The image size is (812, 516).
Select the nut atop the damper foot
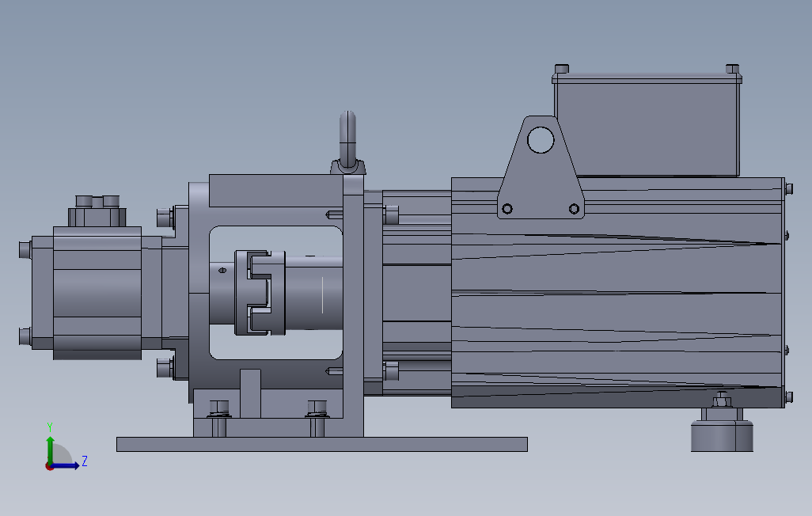[721, 400]
